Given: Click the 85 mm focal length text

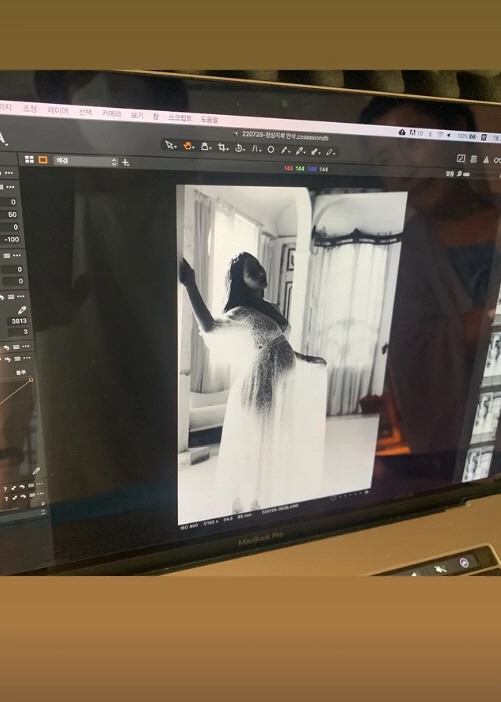Looking at the screenshot, I should [244, 516].
